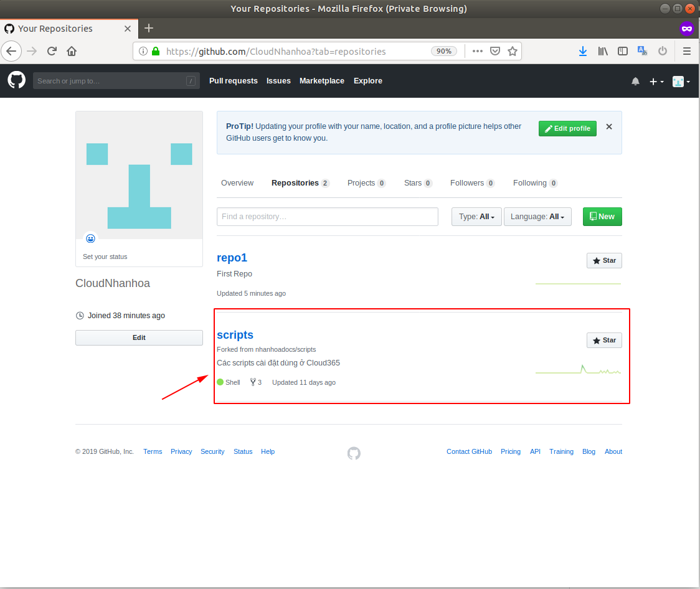700x589 pixels.
Task: Open Status footer link
Action: [x=243, y=451]
